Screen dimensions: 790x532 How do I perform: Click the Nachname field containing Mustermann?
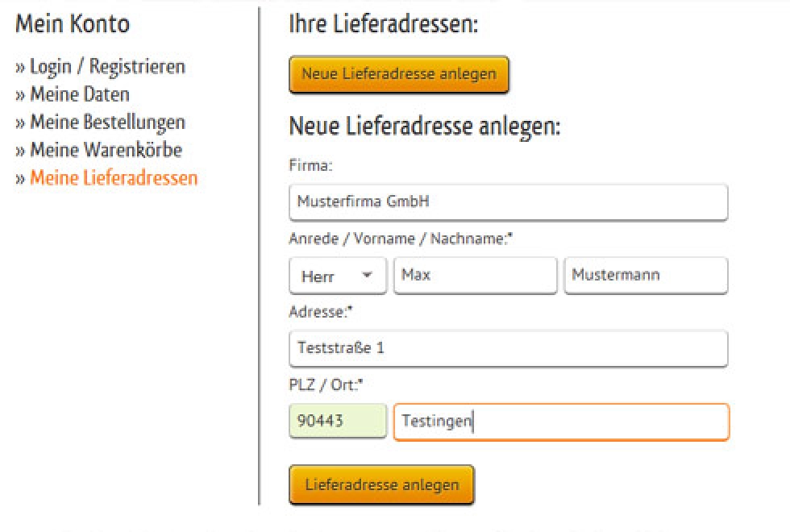click(646, 276)
